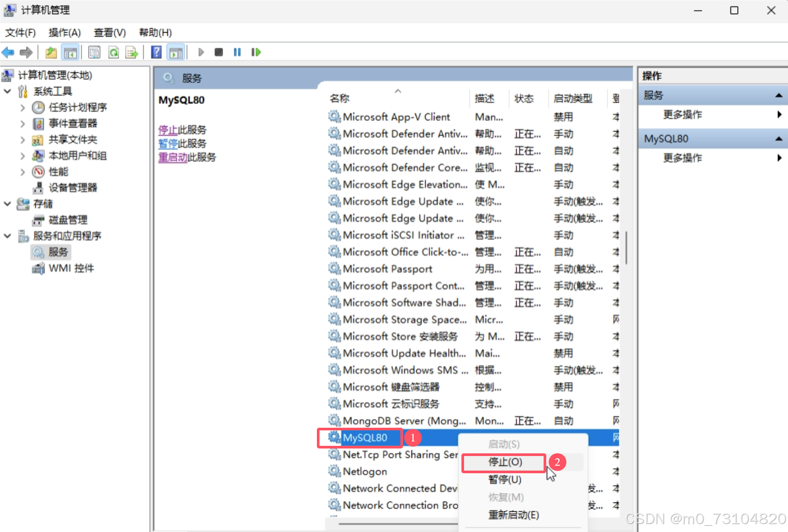Collapse the MySQL80 section in actions pane
This screenshot has height=532, width=788.
coord(779,139)
